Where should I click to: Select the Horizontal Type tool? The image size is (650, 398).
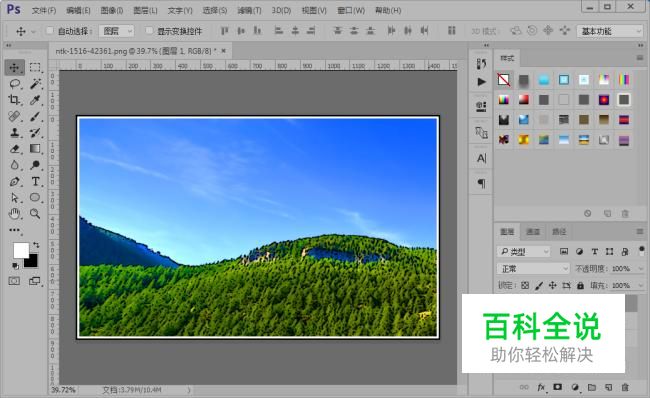[x=35, y=182]
